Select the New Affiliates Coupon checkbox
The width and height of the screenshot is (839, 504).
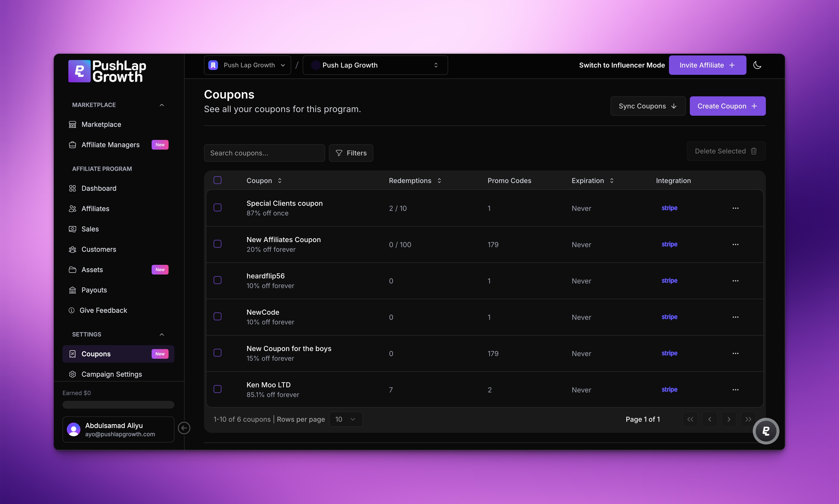click(218, 244)
